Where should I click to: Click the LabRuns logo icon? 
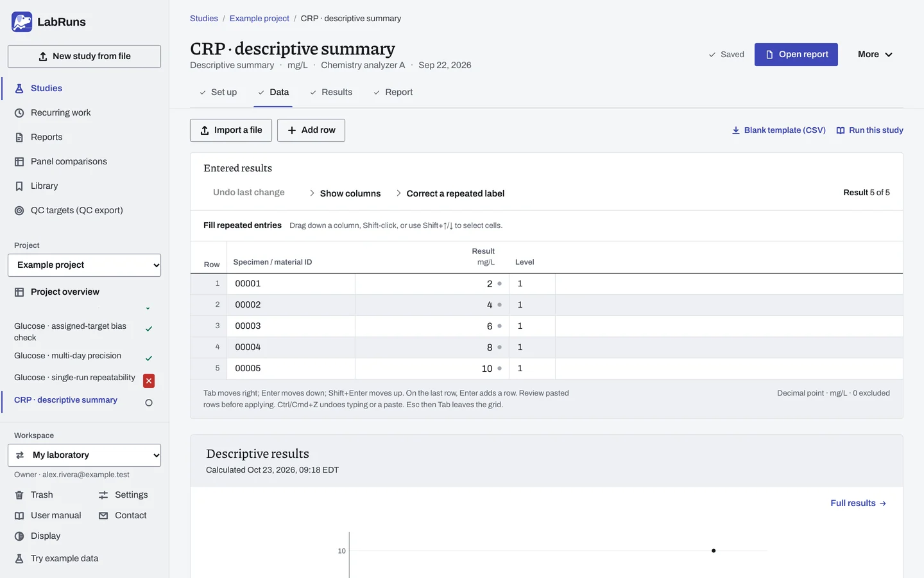[22, 22]
